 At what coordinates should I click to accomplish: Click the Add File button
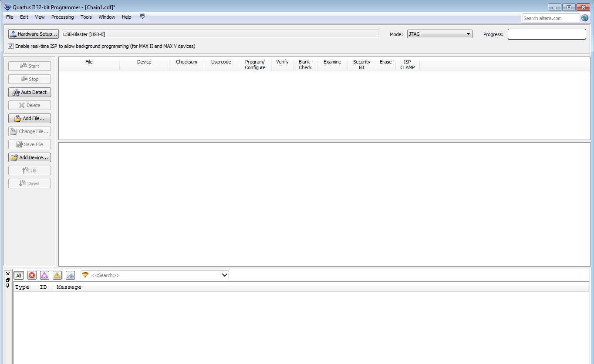[30, 118]
